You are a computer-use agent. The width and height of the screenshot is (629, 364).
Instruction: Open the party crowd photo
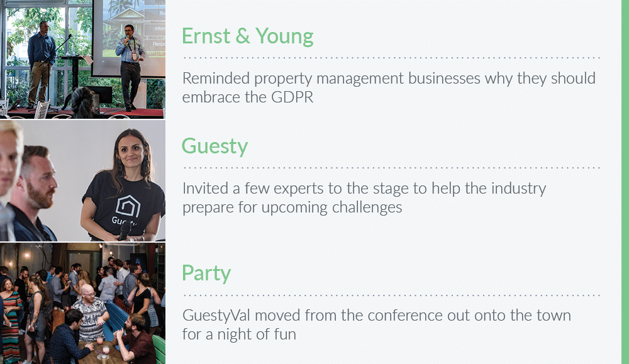pyautogui.click(x=82, y=303)
